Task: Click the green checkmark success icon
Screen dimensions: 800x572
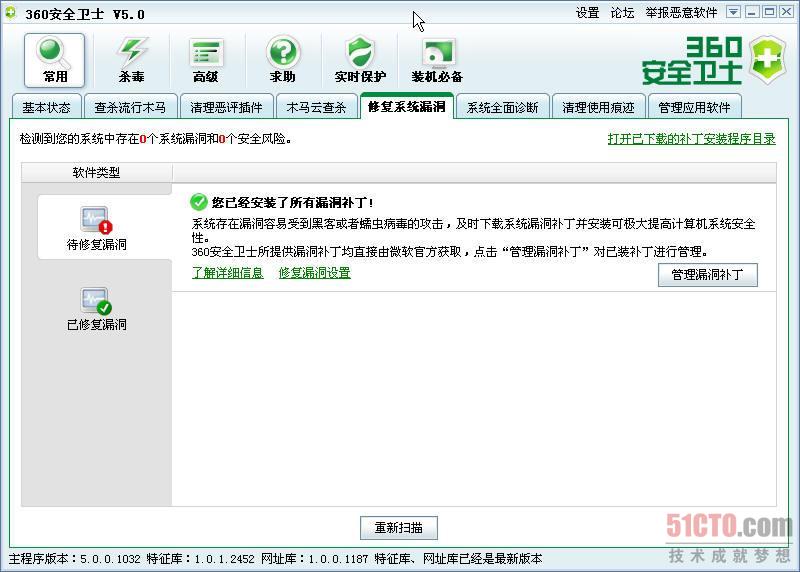Action: pos(198,202)
